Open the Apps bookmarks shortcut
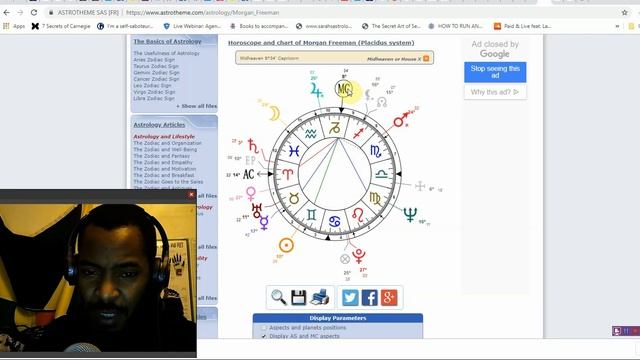640x360 pixels. [x=14, y=26]
